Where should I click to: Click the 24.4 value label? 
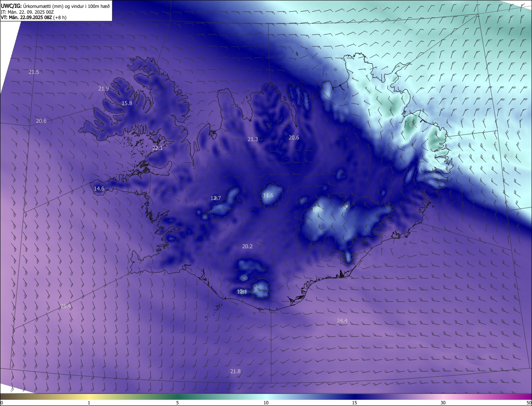pyautogui.click(x=342, y=321)
